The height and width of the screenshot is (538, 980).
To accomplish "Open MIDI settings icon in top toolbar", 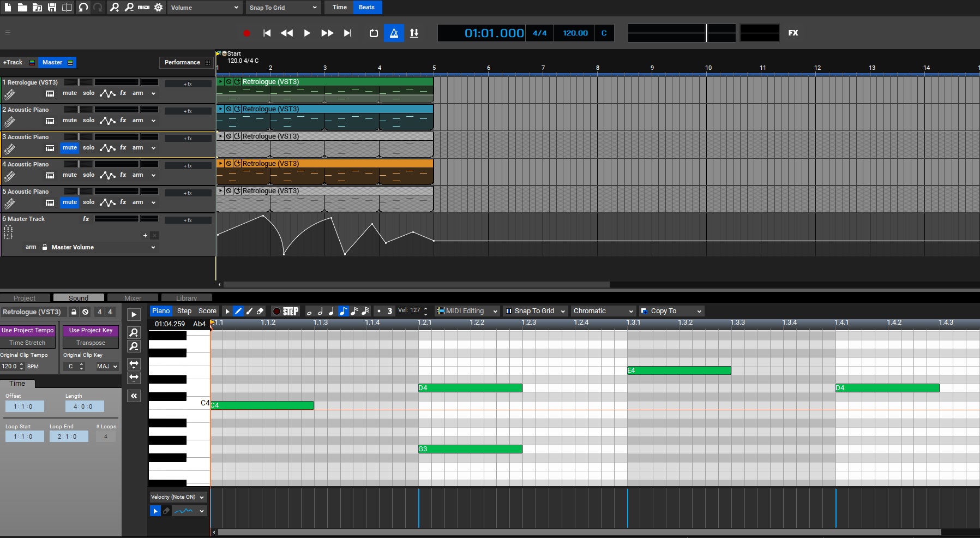I will click(143, 7).
